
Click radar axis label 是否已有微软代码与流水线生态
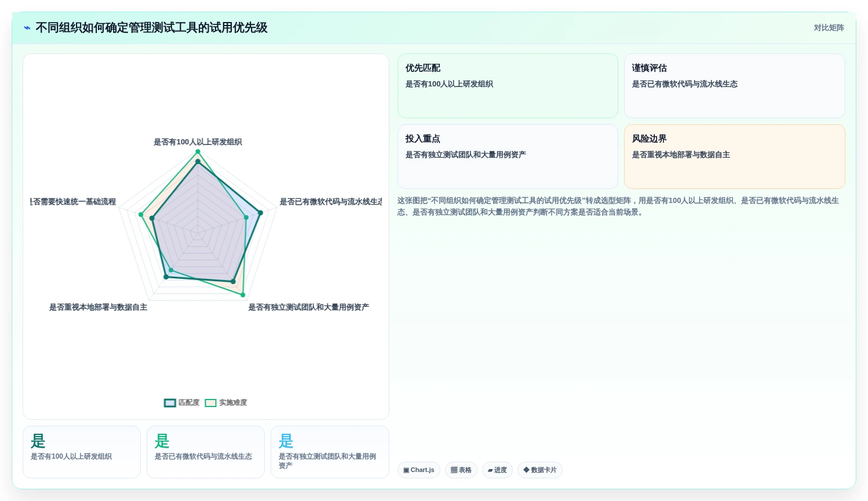point(331,202)
